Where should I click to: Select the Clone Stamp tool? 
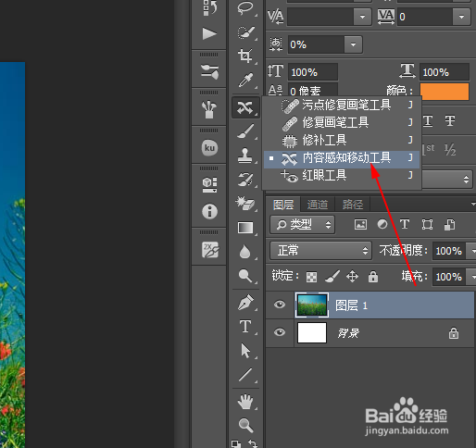[245, 155]
